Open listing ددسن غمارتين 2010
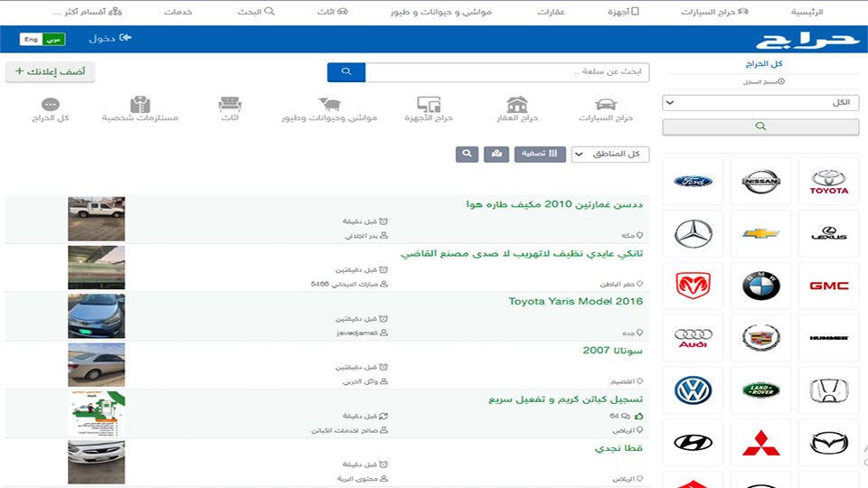Viewport: 868px width, 488px height. tap(554, 204)
